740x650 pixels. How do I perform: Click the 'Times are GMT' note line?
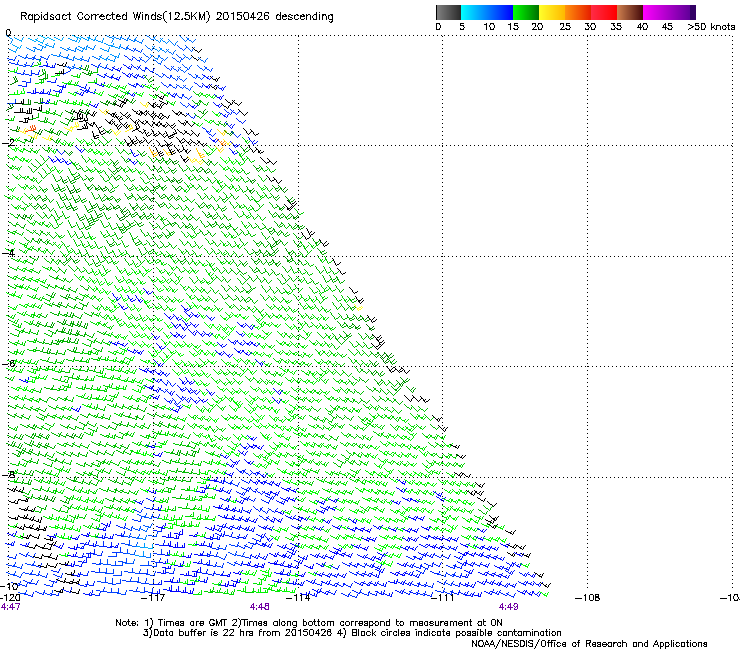pyautogui.click(x=309, y=623)
